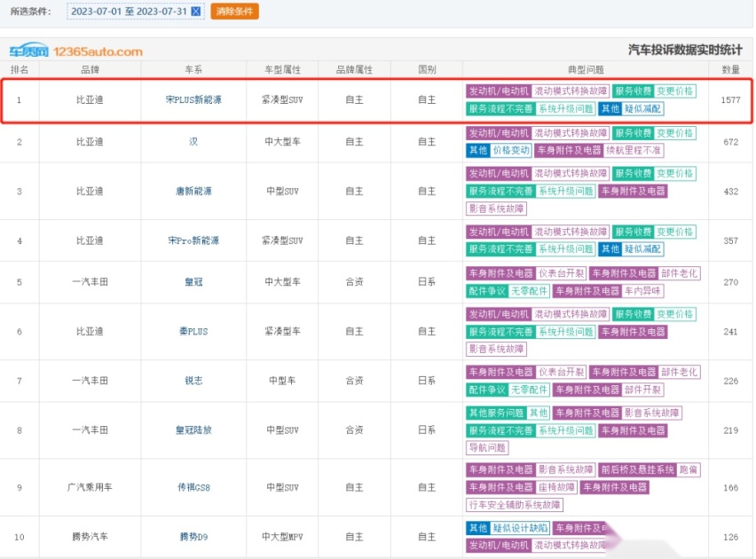The width and height of the screenshot is (756, 559).
Task: Click the complaint count 219
Action: [x=730, y=429]
